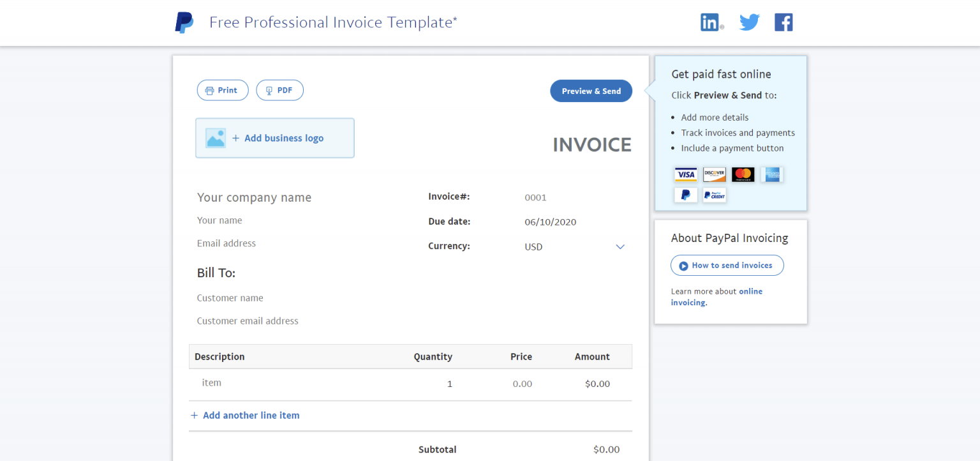Click the Discover card icon
Image resolution: width=980 pixels, height=461 pixels.
point(714,174)
